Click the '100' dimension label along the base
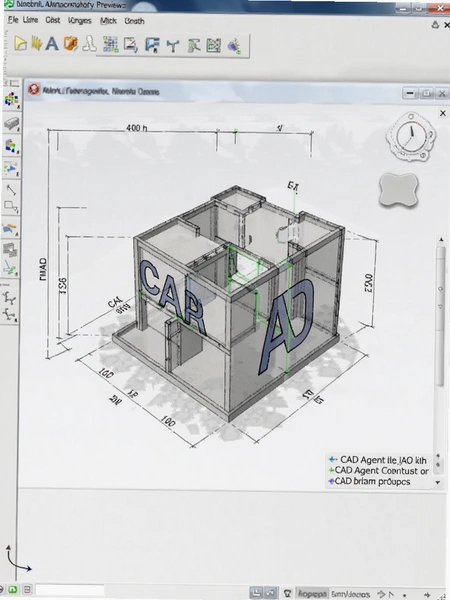 click(168, 421)
